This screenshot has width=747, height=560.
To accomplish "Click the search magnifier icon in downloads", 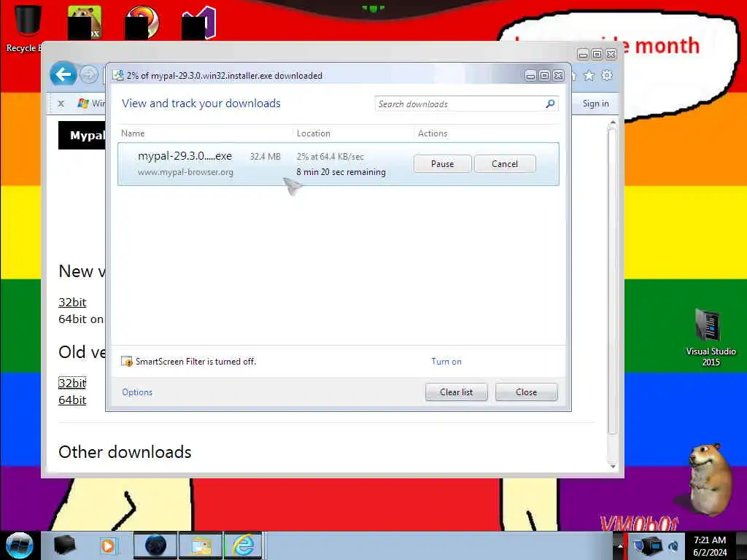I will 550,104.
